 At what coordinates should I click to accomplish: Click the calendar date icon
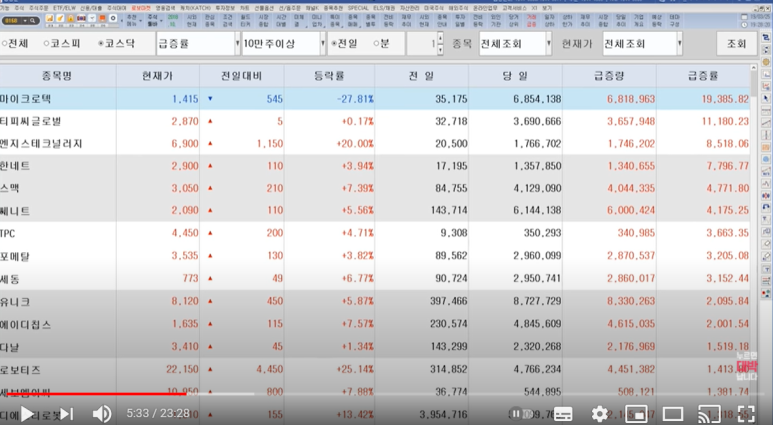tap(744, 17)
